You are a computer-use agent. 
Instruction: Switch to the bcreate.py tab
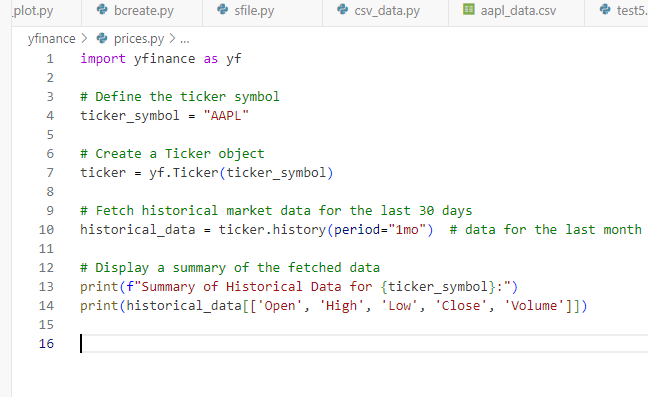click(142, 11)
